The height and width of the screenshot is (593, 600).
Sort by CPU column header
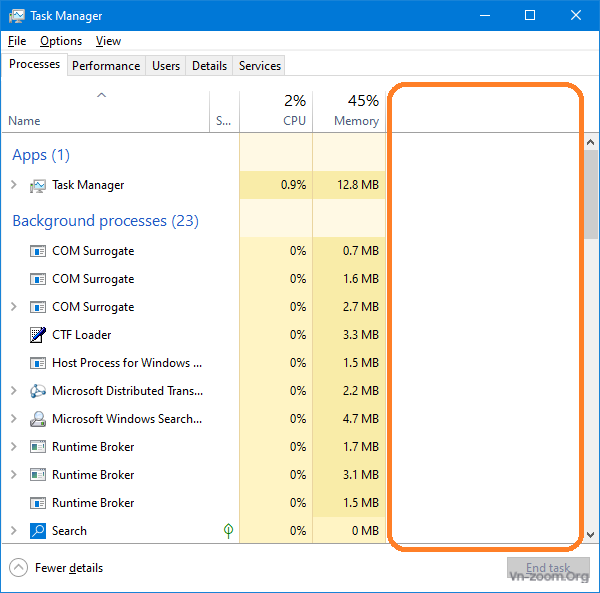[276, 112]
